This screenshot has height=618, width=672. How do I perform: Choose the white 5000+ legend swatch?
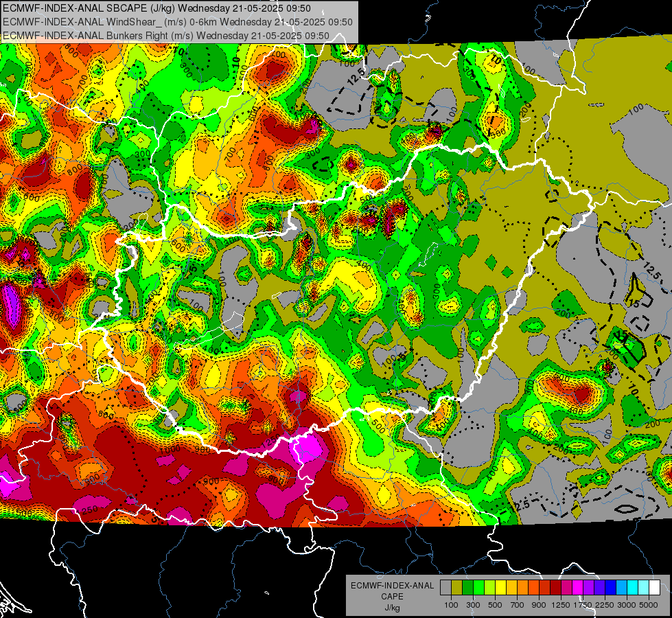pyautogui.click(x=655, y=588)
